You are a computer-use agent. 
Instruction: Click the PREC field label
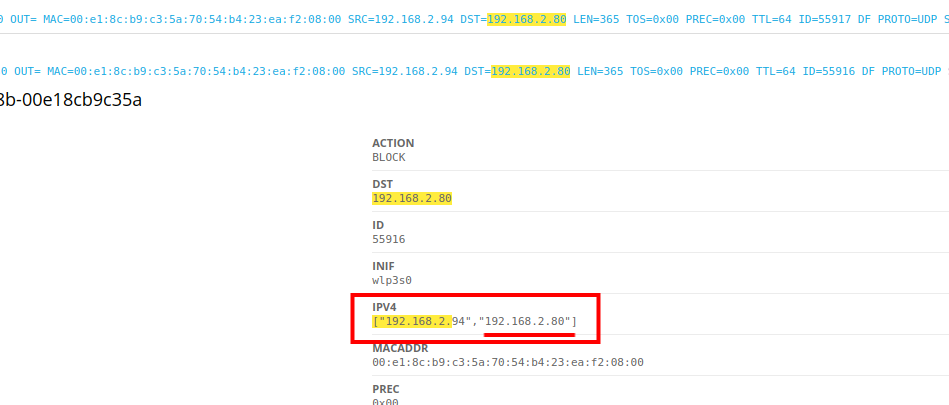tap(386, 389)
